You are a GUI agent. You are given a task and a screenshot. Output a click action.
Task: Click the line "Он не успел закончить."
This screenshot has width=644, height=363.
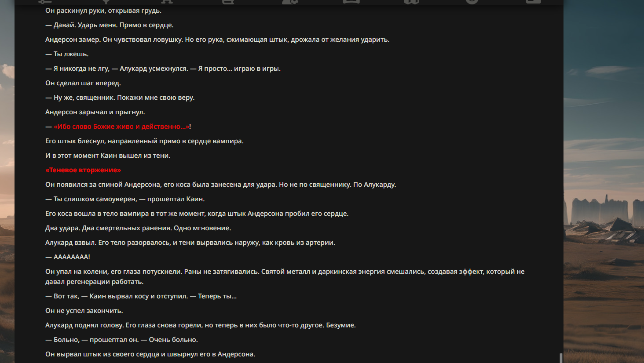84,311
